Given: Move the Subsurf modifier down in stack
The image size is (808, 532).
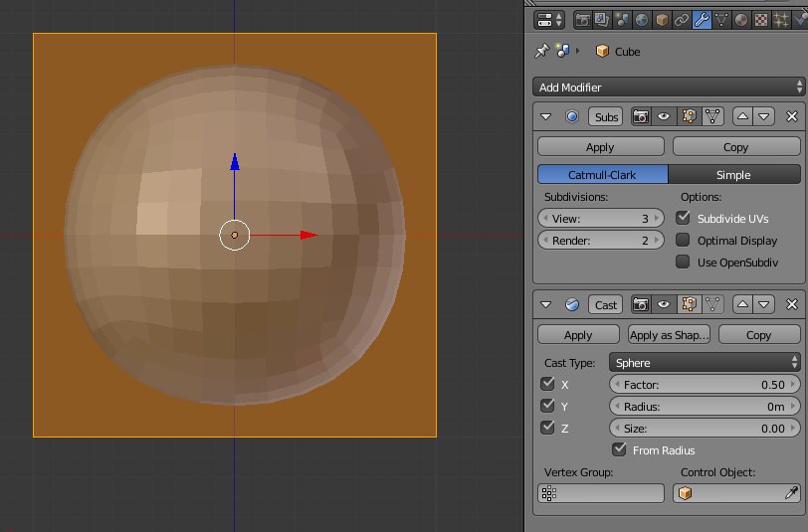Looking at the screenshot, I should click(x=764, y=116).
